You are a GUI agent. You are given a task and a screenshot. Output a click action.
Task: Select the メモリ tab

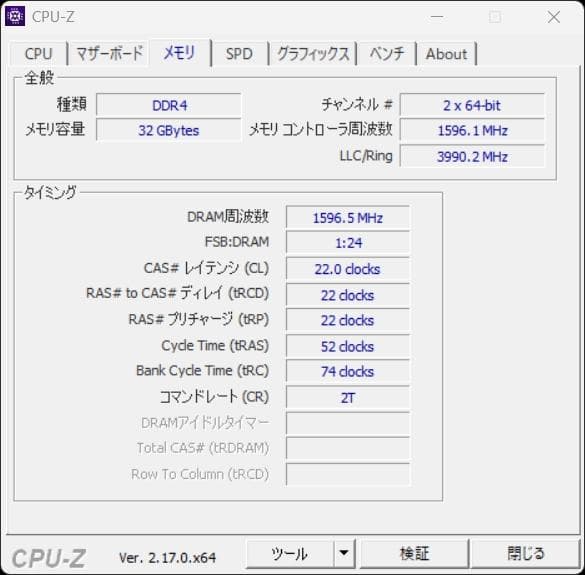180,53
